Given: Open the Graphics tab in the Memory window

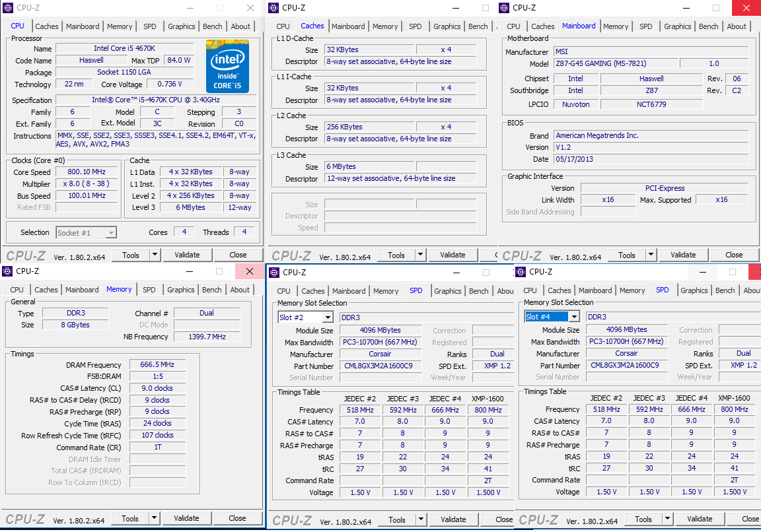Looking at the screenshot, I should [180, 290].
